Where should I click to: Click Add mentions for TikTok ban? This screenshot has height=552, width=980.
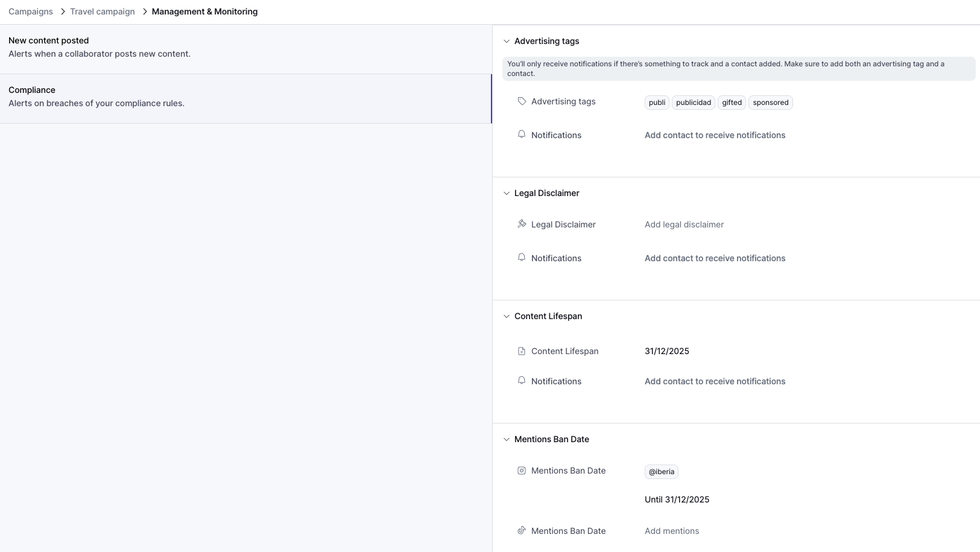[672, 531]
